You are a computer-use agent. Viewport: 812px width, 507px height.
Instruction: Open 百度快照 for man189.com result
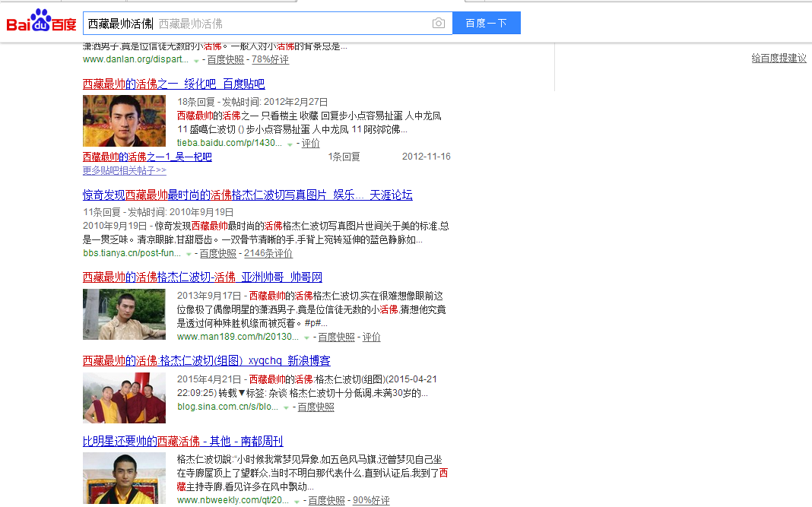point(336,337)
